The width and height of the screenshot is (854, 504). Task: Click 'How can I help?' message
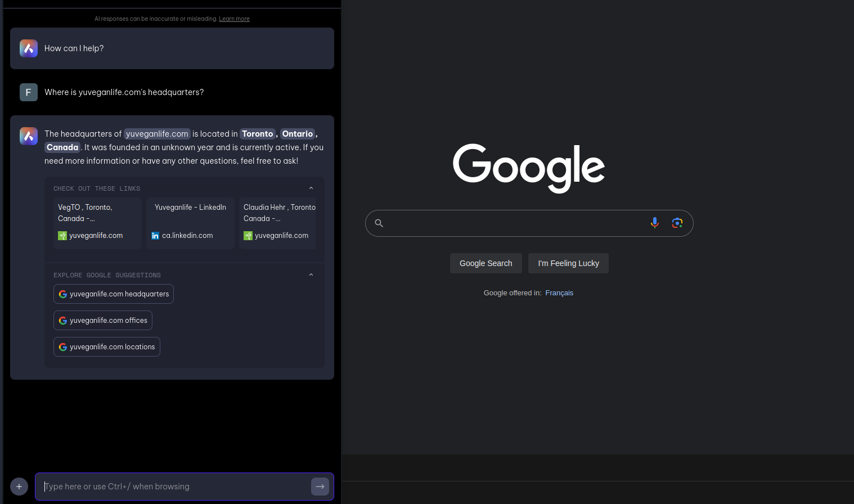click(x=74, y=48)
